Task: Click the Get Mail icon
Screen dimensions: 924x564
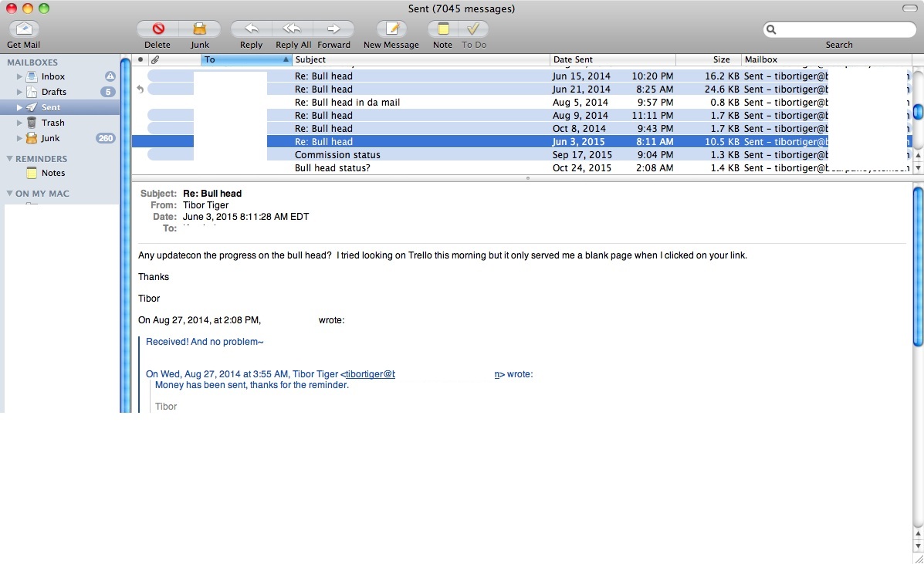Action: pos(24,29)
